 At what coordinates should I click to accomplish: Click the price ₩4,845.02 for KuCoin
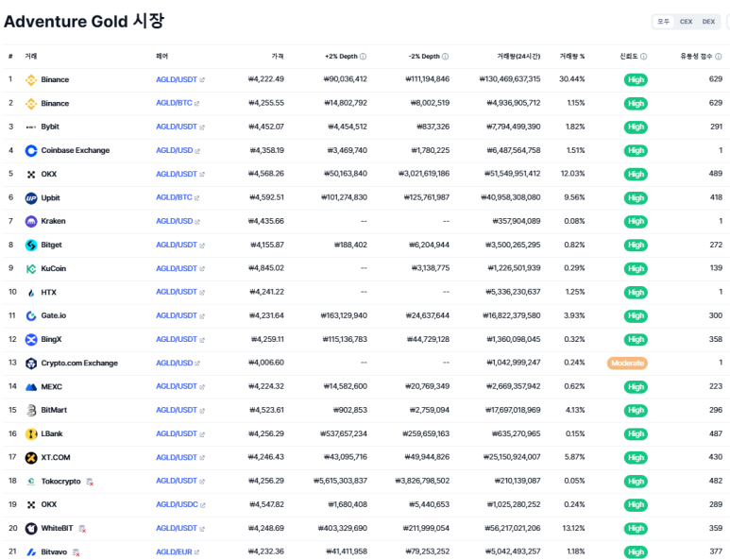coord(265,268)
